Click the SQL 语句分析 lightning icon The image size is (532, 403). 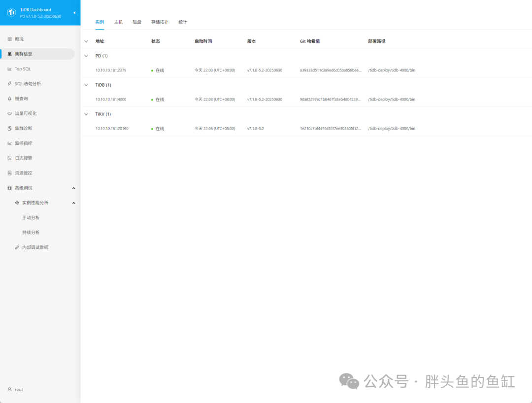[x=9, y=84]
